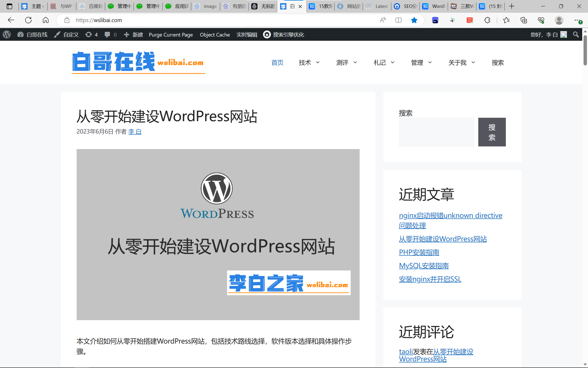The width and height of the screenshot is (588, 368).
Task: Open the browser extensions puzzle icon
Action: click(487, 20)
